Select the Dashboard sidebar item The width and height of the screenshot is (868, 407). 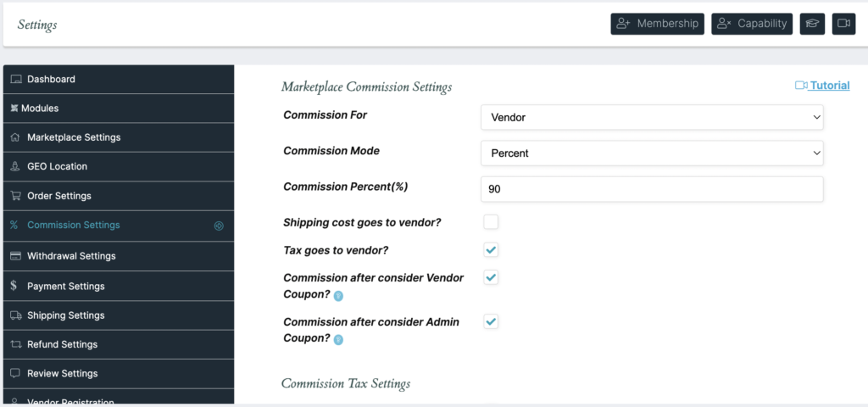51,79
